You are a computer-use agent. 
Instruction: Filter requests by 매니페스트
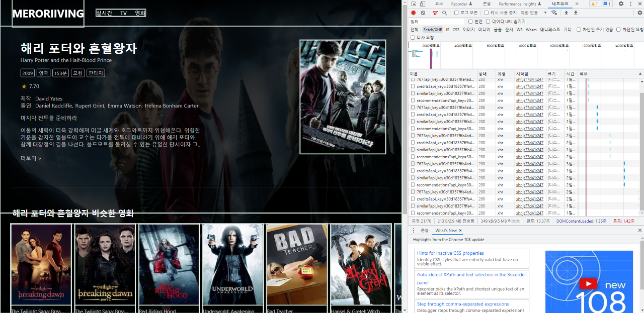tap(550, 30)
